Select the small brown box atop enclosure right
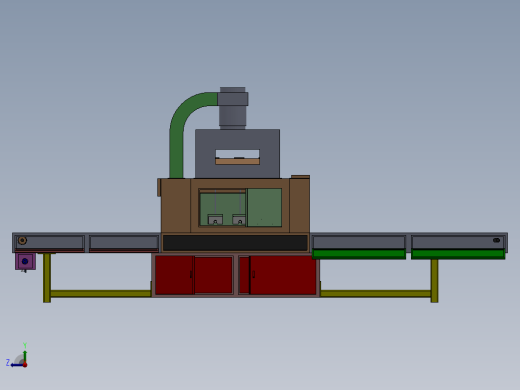This screenshot has height=390, width=520. click(x=300, y=177)
